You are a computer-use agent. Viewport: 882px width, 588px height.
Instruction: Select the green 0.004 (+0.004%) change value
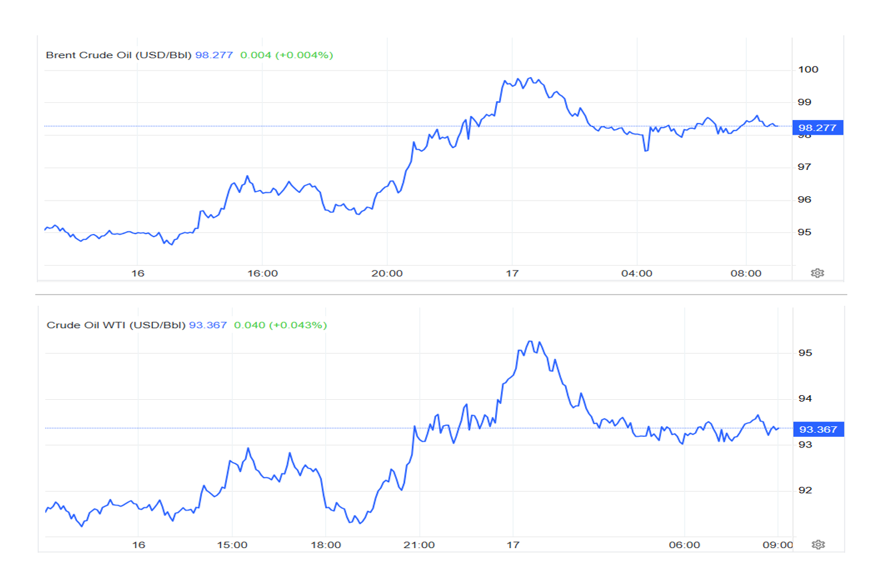tap(286, 55)
